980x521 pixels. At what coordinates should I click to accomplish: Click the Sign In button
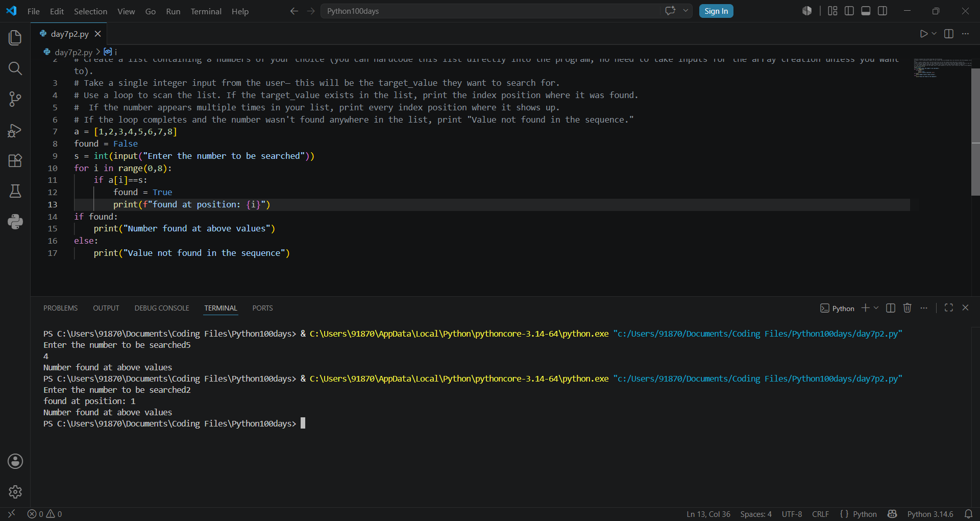point(716,11)
